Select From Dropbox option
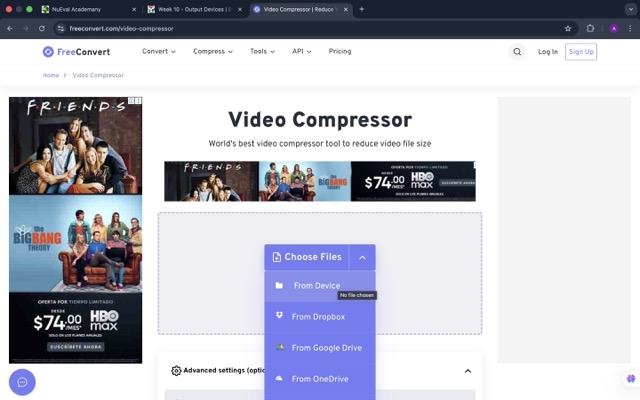The height and width of the screenshot is (400, 640). click(x=320, y=317)
